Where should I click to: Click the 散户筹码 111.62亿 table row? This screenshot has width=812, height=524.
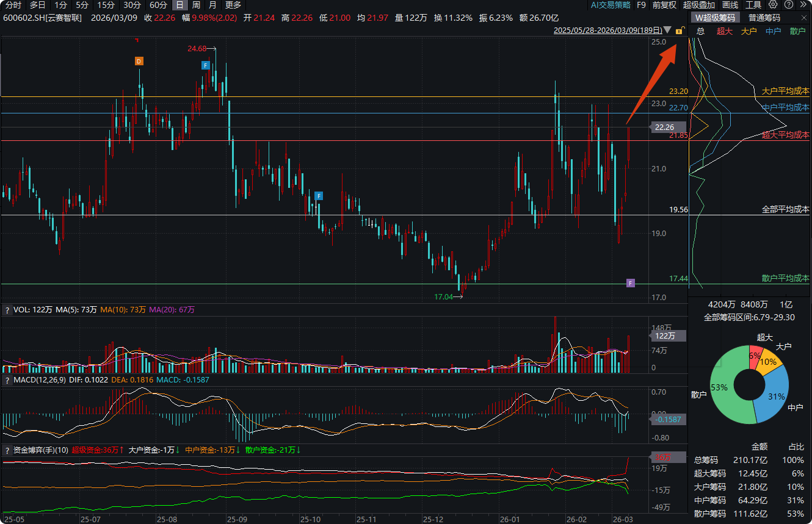(750, 514)
